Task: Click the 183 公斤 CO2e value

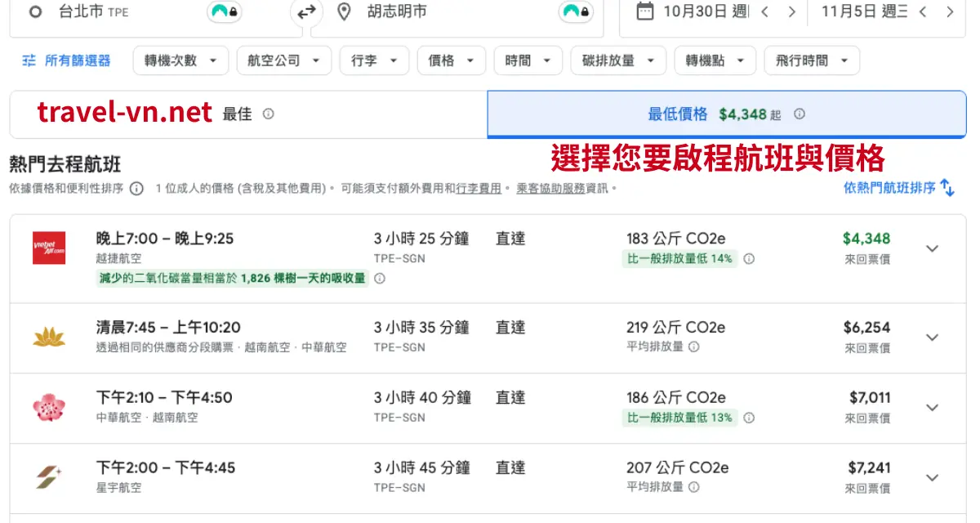Action: point(675,239)
